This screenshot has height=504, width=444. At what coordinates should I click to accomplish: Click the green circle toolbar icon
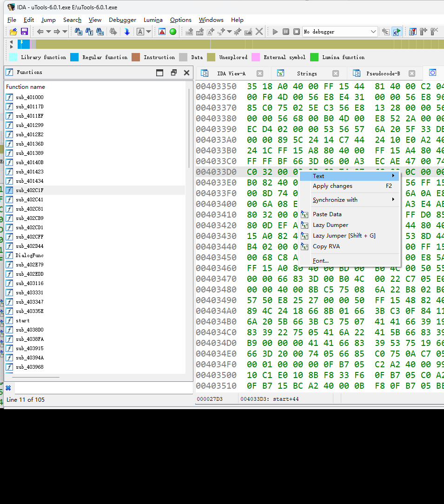point(173,32)
